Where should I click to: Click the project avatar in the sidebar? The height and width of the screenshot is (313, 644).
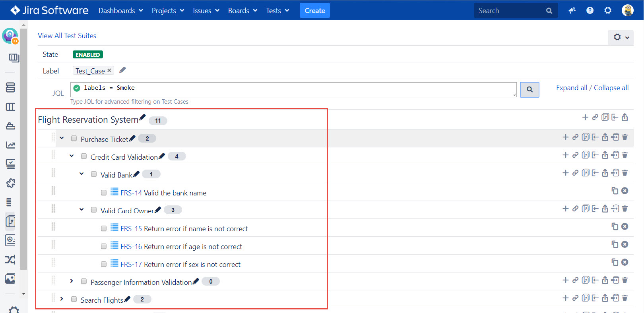(x=10, y=36)
